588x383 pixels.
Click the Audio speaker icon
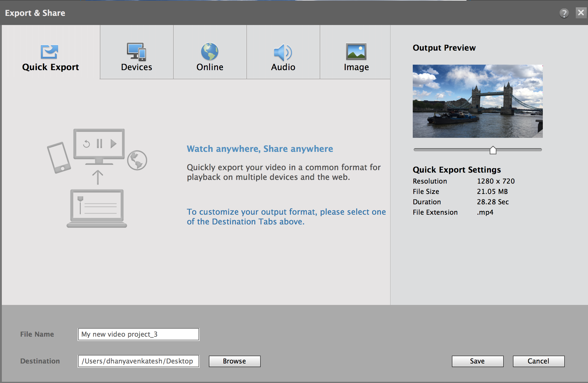pyautogui.click(x=283, y=52)
